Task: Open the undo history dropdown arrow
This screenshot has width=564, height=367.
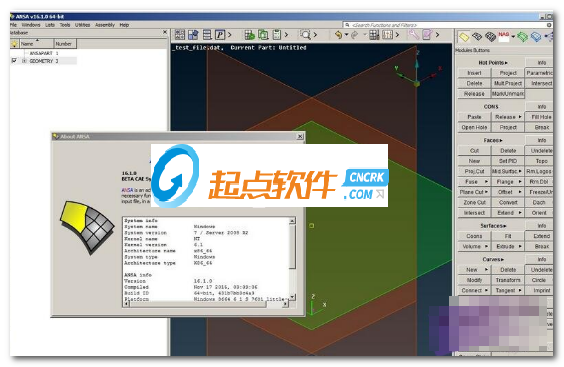Action: [x=346, y=35]
